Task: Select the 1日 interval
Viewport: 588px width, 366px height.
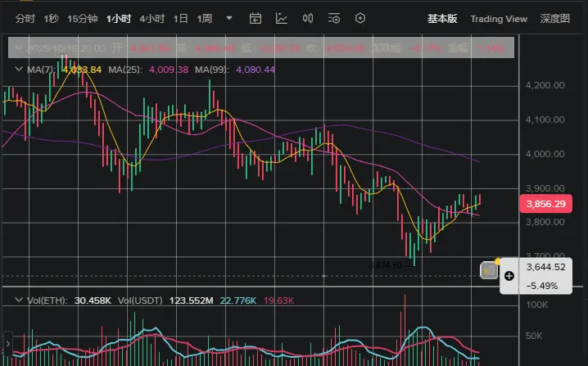Action: coord(180,19)
